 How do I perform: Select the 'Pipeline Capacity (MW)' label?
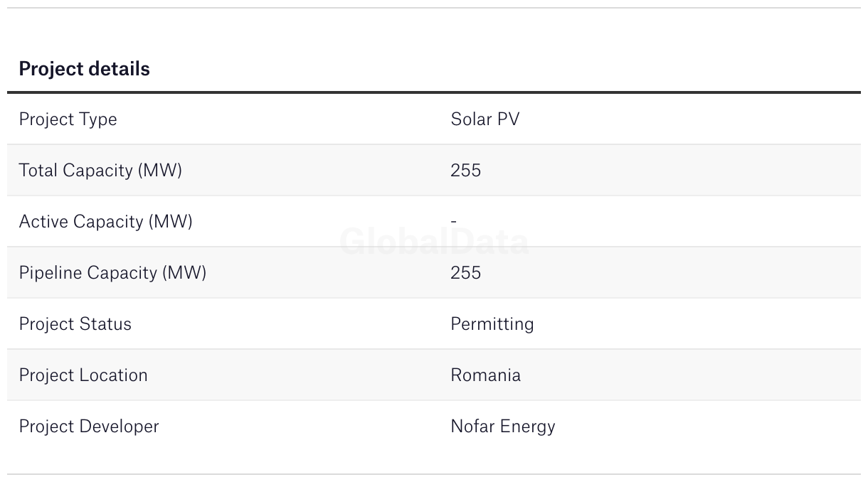[112, 273]
